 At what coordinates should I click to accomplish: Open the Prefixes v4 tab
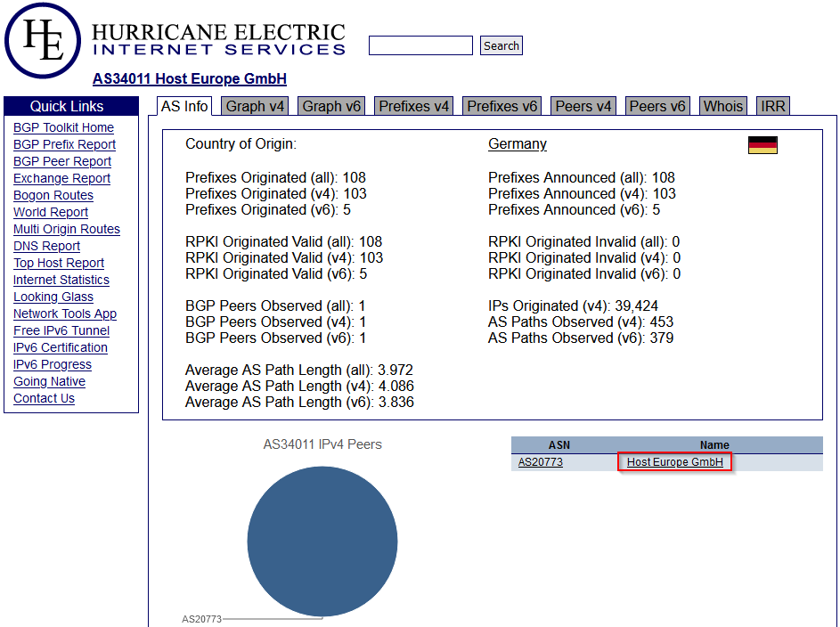click(x=413, y=106)
